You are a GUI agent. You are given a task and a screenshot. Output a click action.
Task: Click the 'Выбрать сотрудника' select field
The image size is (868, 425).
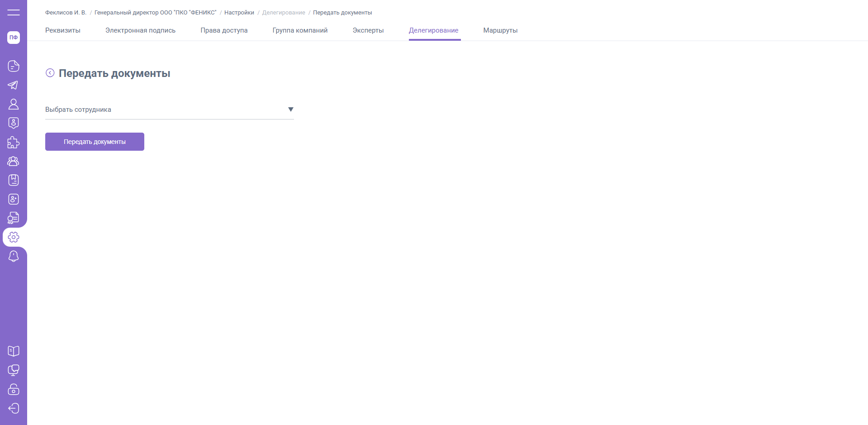tap(163, 110)
